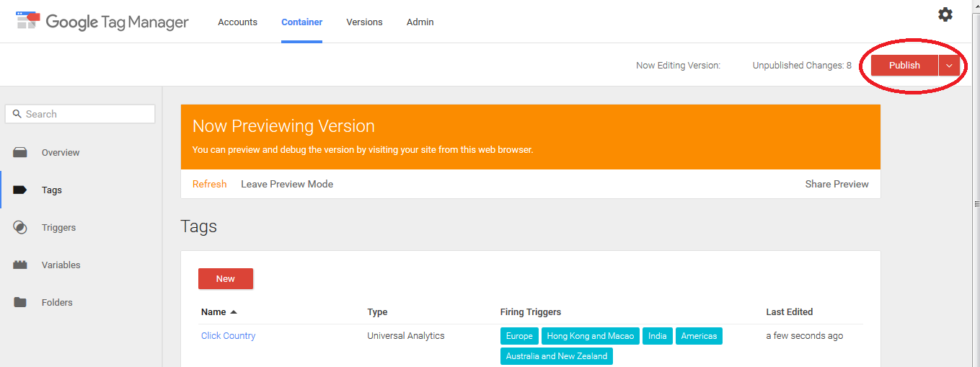980x367 pixels.
Task: Expand the Publish dropdown arrow
Action: pos(949,66)
